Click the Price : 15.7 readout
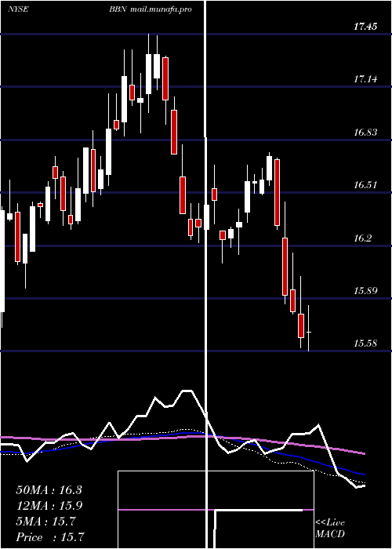This screenshot has height=549, width=392. click(50, 537)
